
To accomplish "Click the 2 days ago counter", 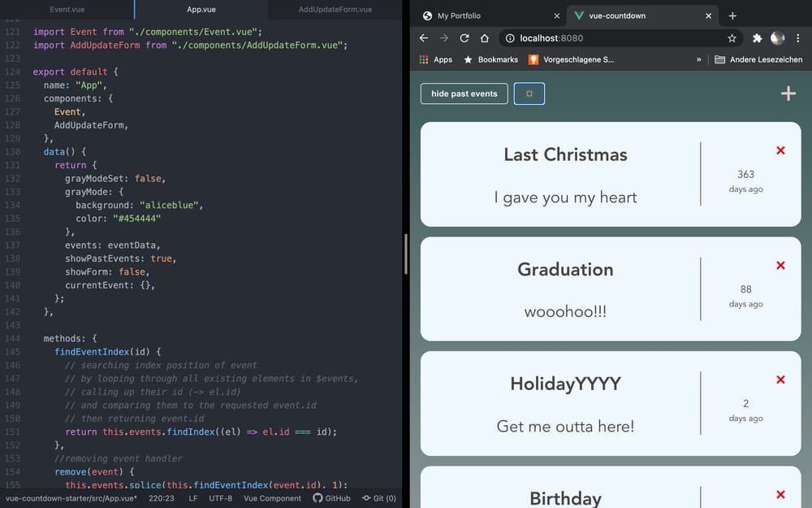I will pyautogui.click(x=745, y=410).
